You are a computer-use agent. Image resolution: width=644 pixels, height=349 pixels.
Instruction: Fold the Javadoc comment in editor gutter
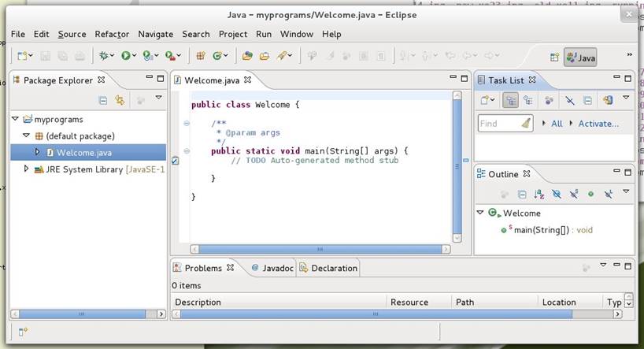tap(187, 123)
